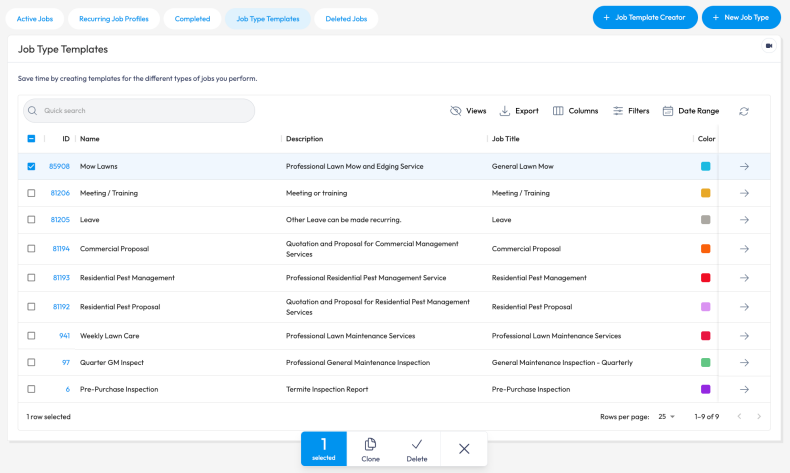Open the arrow for Pre-Purchase Inspection row
Image resolution: width=790 pixels, height=473 pixels.
coord(744,389)
